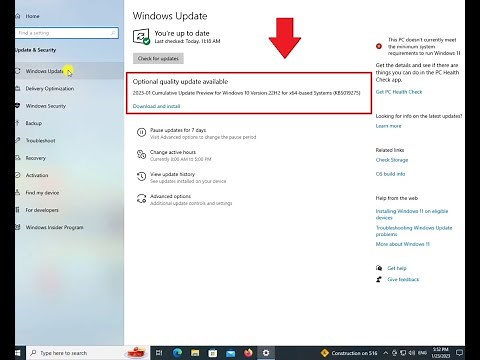
Task: Click the volume speaker icon in the tray
Action: 412,353
